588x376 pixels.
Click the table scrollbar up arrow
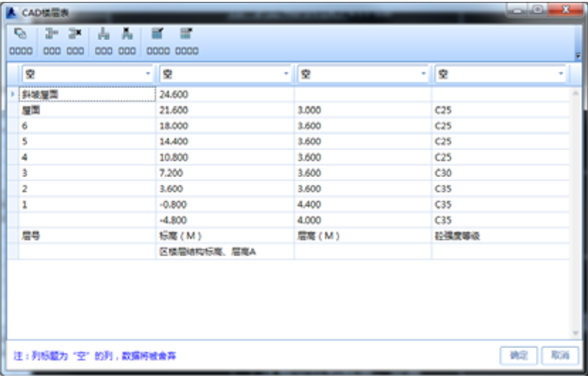[x=575, y=93]
